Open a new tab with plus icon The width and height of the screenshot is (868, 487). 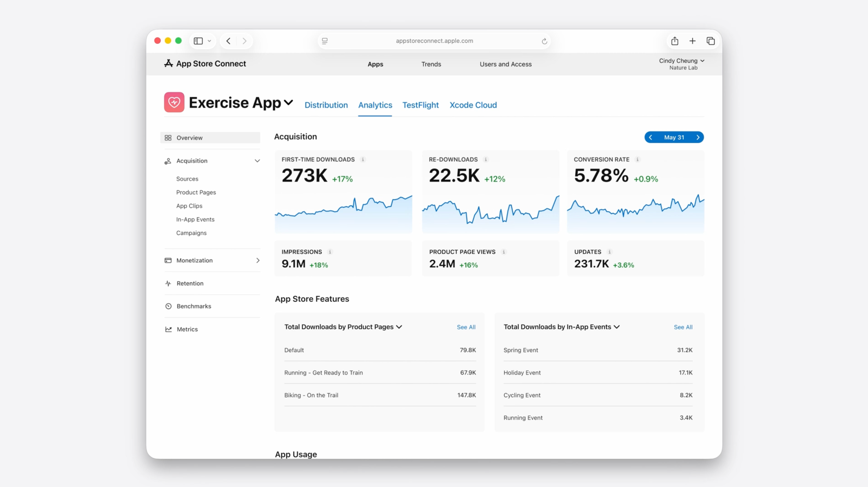pyautogui.click(x=692, y=41)
